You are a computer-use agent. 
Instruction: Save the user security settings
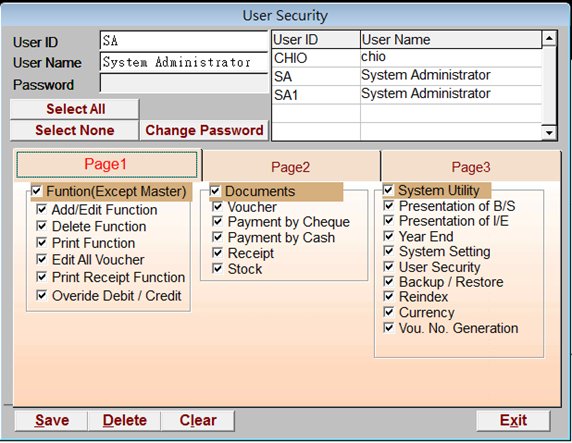[51, 420]
